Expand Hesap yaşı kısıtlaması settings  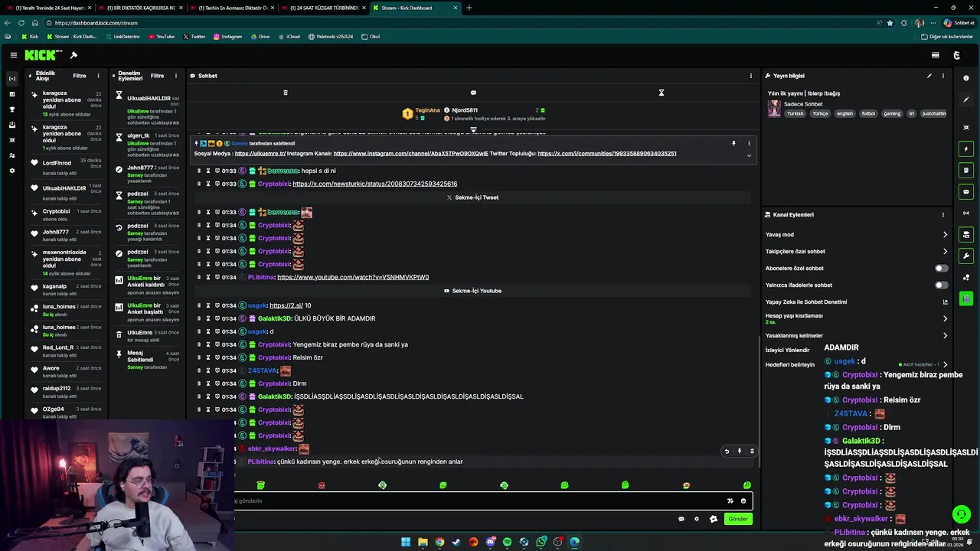(945, 318)
